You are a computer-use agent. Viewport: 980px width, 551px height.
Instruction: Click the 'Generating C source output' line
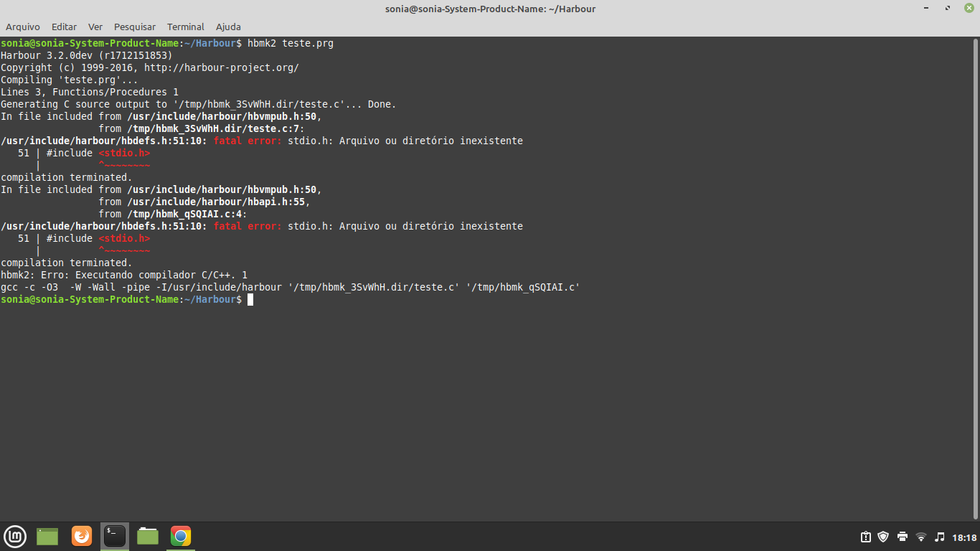[x=199, y=104]
